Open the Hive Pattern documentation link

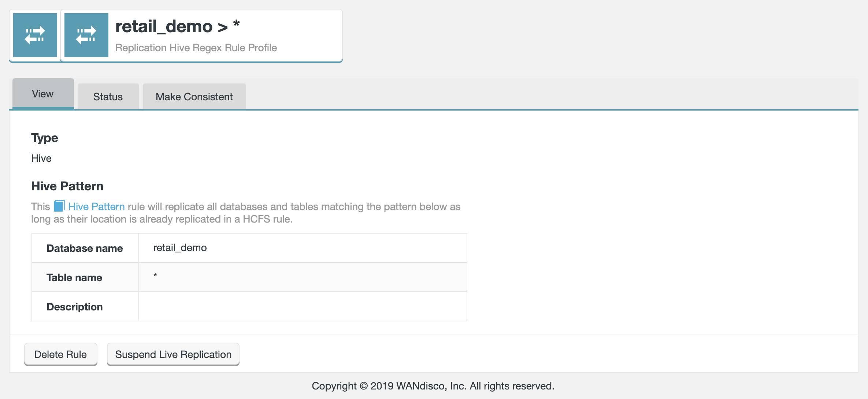tap(96, 206)
